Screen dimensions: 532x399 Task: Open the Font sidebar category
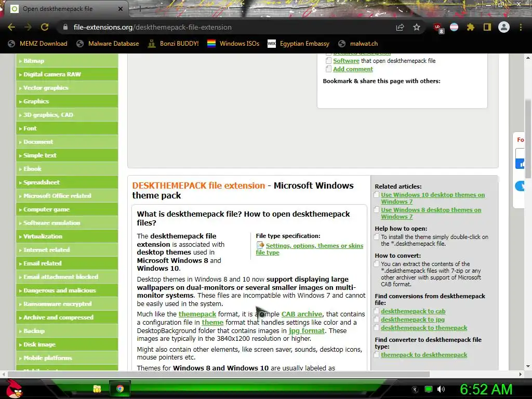[x=67, y=128]
